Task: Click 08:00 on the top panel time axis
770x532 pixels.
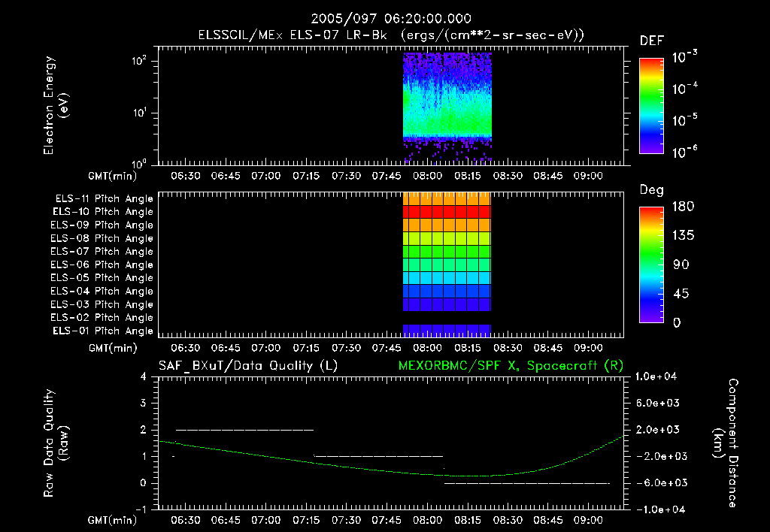Action: 427,176
